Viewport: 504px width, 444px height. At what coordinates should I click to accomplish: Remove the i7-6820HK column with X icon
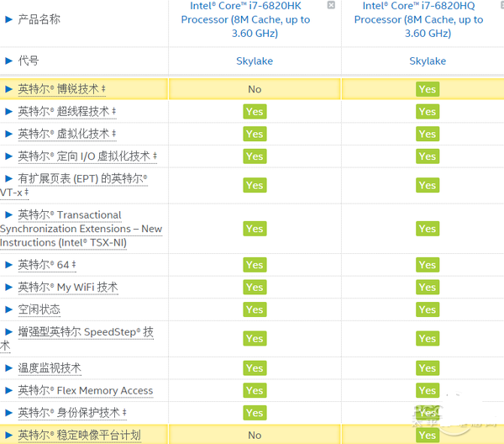tap(331, 5)
